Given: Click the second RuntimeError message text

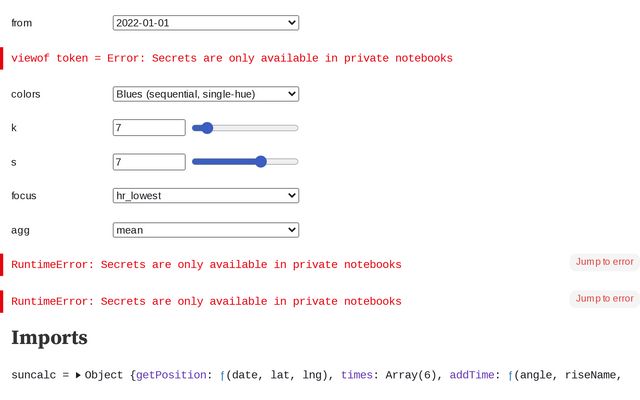Looking at the screenshot, I should (206, 302).
